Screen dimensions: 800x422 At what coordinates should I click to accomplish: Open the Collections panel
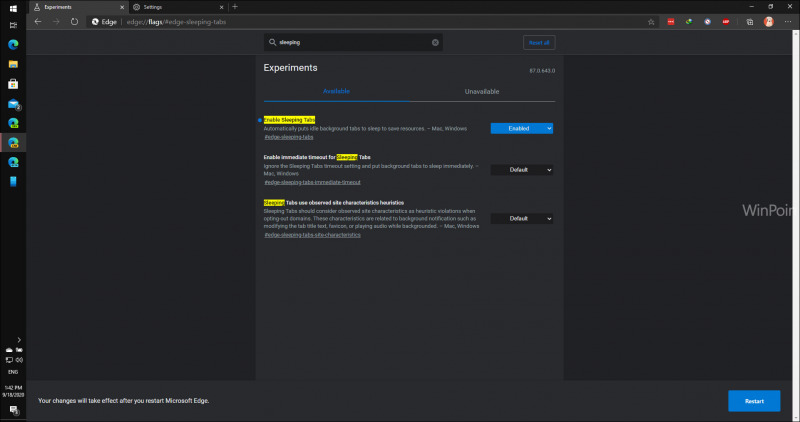tap(749, 22)
